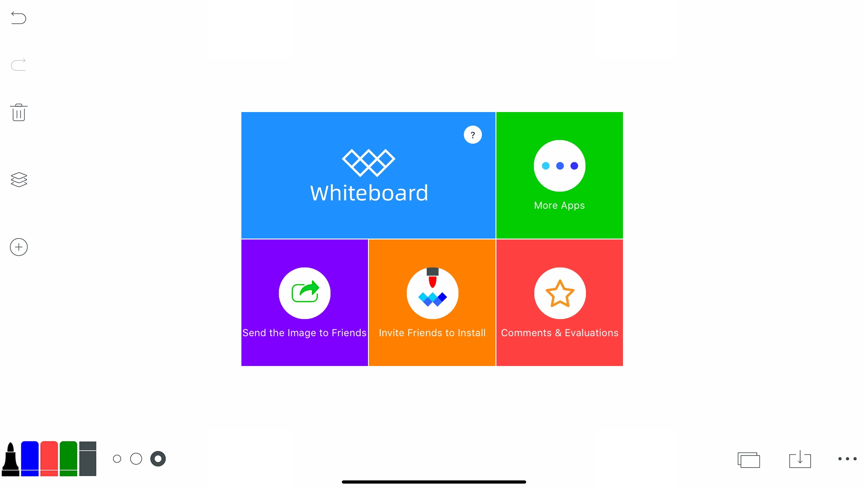Open Comments & Evaluations section
The width and height of the screenshot is (868, 488).
tap(559, 303)
